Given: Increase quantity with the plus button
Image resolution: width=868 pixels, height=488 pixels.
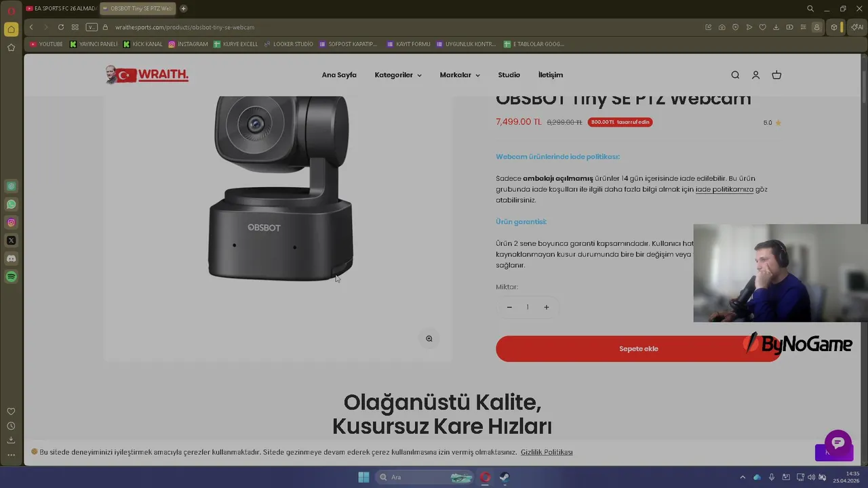Looking at the screenshot, I should coord(546,307).
